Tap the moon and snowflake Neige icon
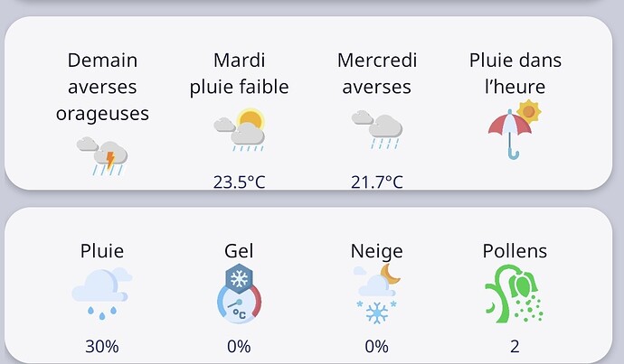The height and width of the screenshot is (364, 624). click(377, 294)
